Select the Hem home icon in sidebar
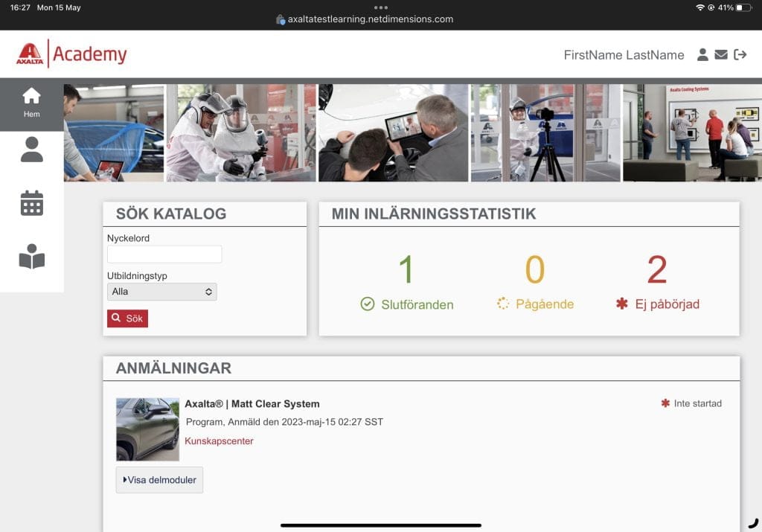 tap(31, 97)
